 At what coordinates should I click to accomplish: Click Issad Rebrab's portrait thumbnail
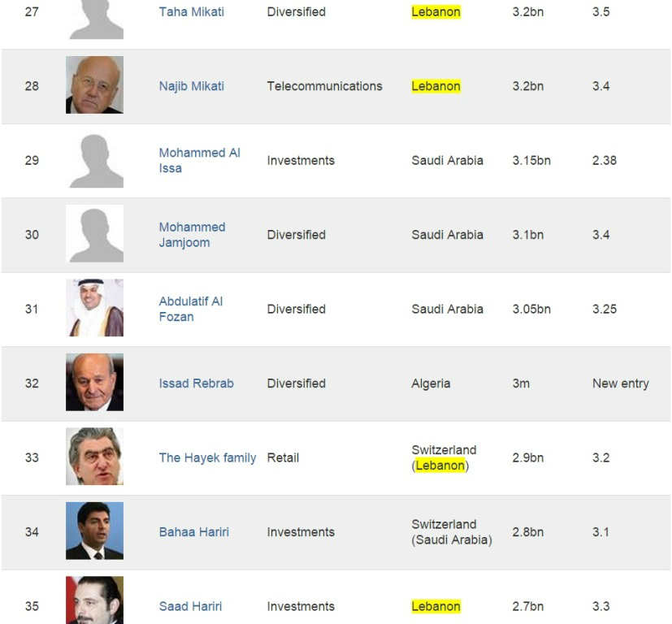[x=94, y=383]
